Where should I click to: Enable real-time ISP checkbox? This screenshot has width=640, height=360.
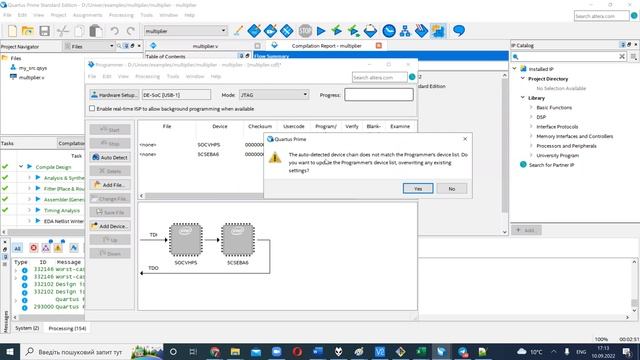[x=92, y=109]
